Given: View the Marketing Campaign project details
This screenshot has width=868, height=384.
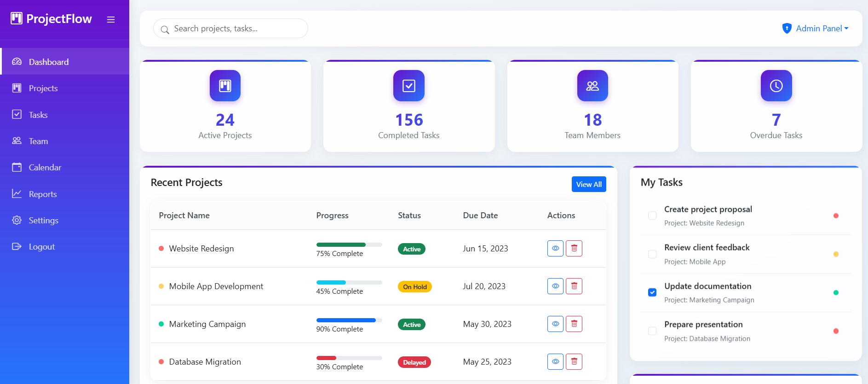Looking at the screenshot, I should click(555, 324).
